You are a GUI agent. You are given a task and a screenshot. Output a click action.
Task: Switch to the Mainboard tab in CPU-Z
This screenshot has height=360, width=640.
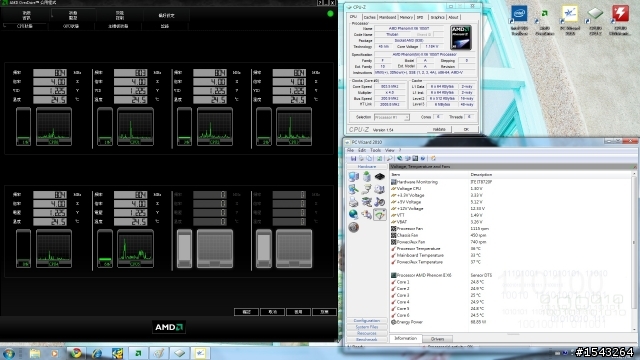[387, 17]
